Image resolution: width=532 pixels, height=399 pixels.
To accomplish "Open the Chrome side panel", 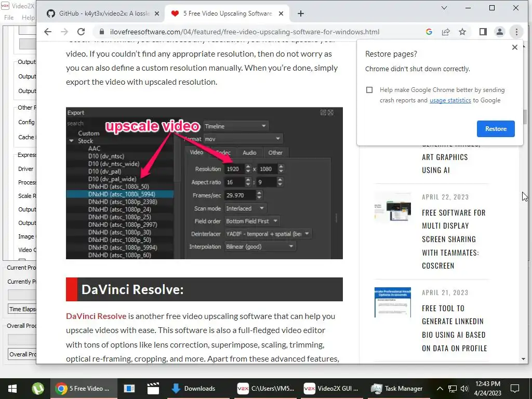I will [x=483, y=32].
